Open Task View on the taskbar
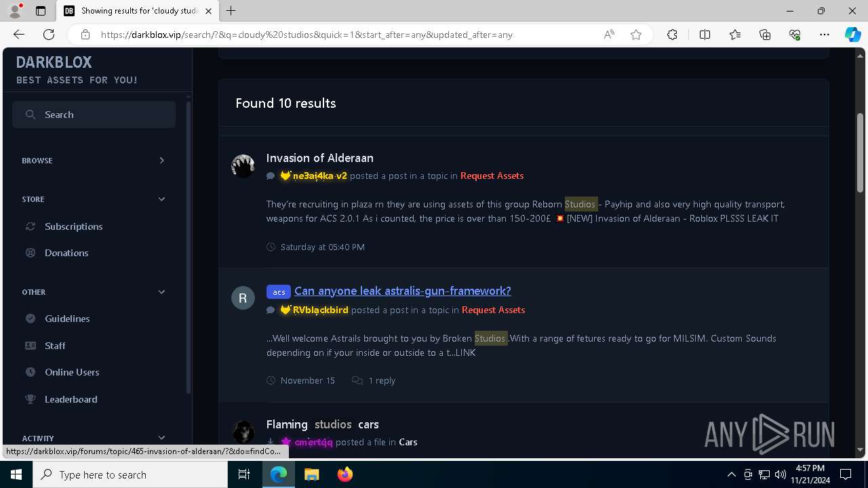Viewport: 868px width, 488px height. (244, 474)
